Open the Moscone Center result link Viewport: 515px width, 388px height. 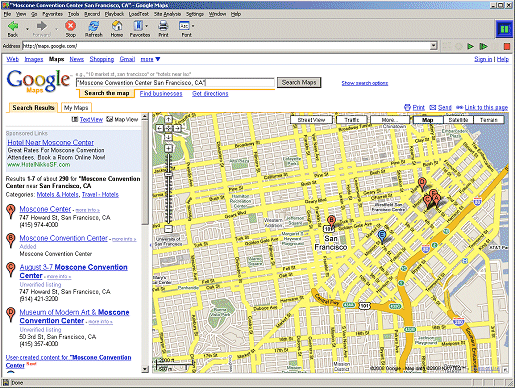[45, 209]
